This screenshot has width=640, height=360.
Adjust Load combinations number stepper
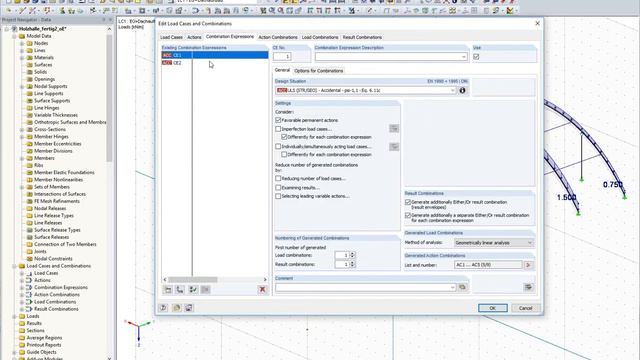tap(352, 255)
